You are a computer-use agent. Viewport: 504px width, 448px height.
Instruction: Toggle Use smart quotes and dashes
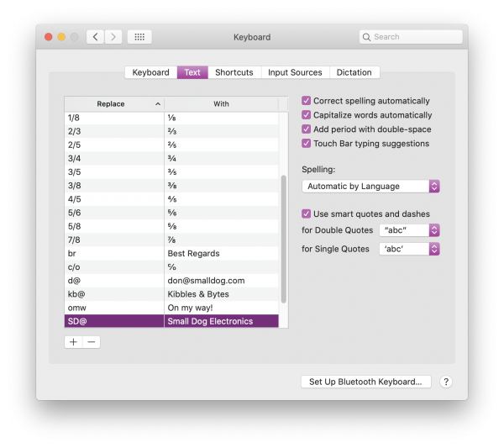[x=307, y=213]
